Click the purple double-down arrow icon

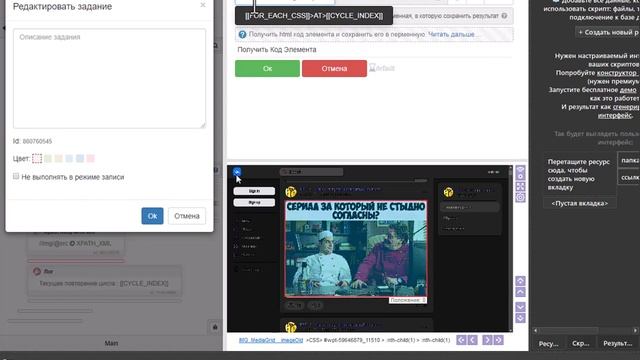coord(520,318)
